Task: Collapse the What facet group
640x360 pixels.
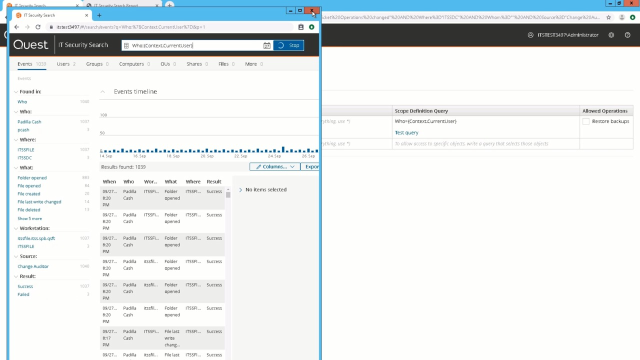Action: [16, 168]
